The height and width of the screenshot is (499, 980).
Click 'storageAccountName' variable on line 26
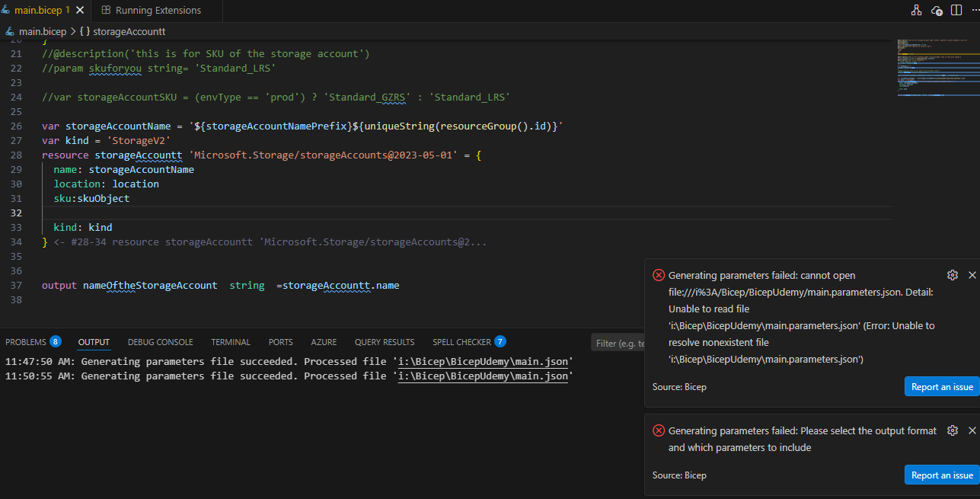[118, 126]
